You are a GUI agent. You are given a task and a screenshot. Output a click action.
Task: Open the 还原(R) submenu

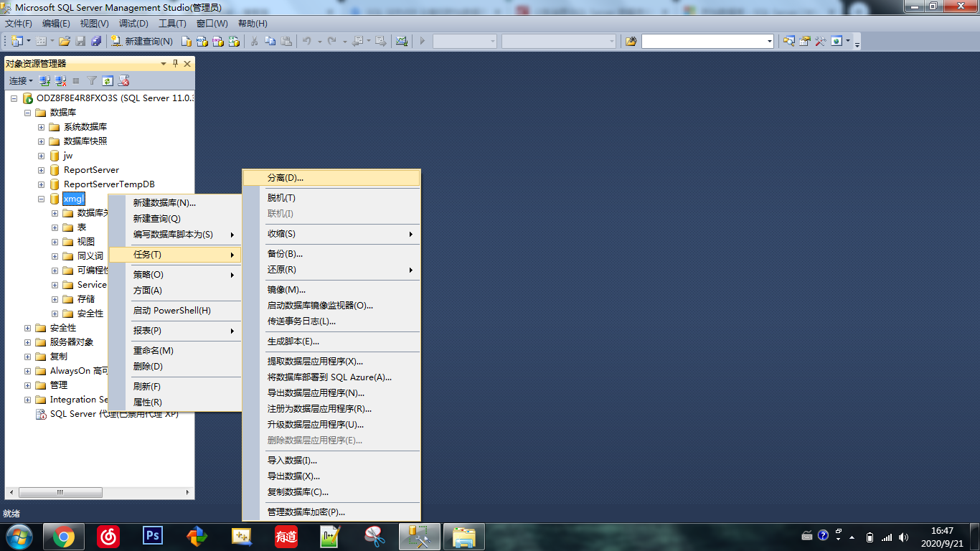pyautogui.click(x=331, y=270)
